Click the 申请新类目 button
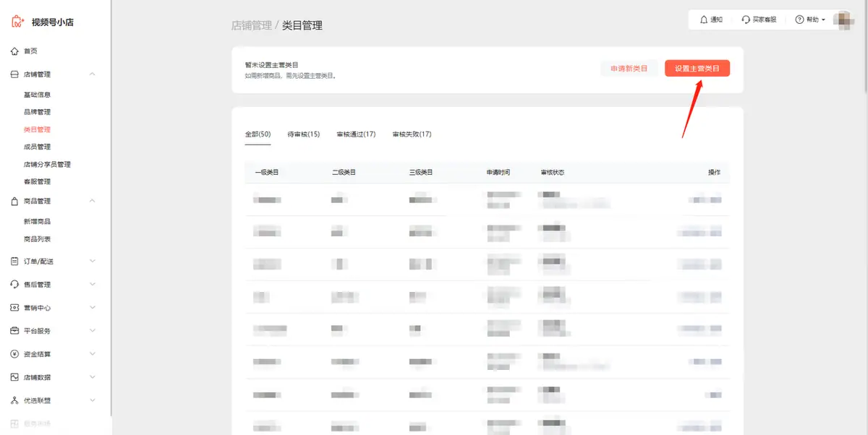 (x=629, y=69)
